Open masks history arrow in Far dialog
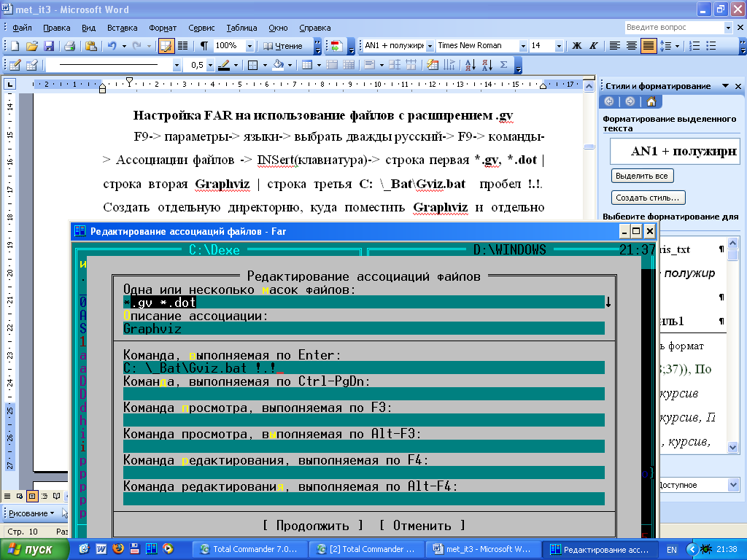747x560 pixels. point(608,303)
